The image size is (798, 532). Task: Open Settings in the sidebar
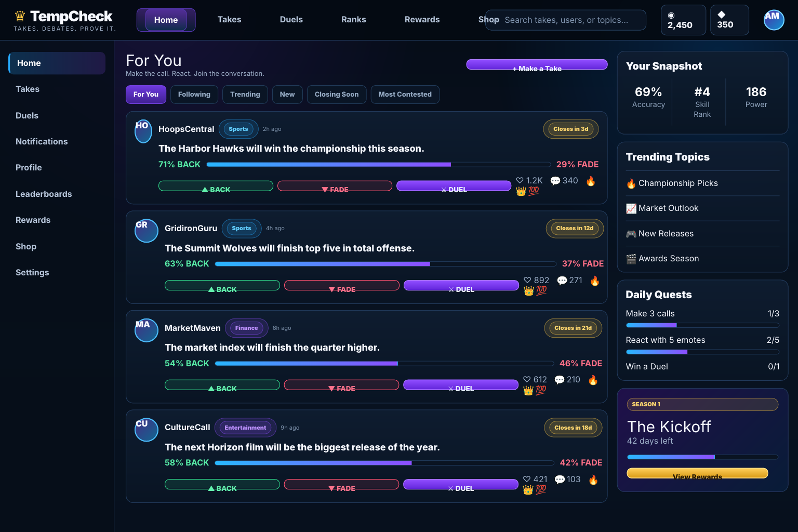click(57, 273)
